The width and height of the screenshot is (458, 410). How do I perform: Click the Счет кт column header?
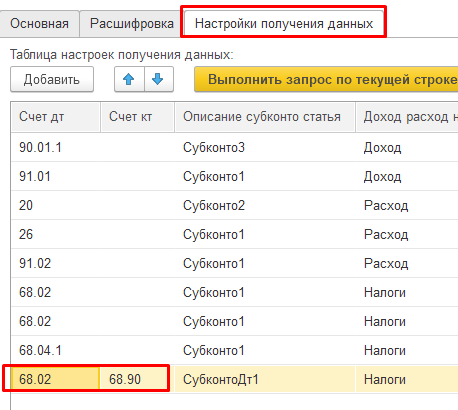(137, 117)
